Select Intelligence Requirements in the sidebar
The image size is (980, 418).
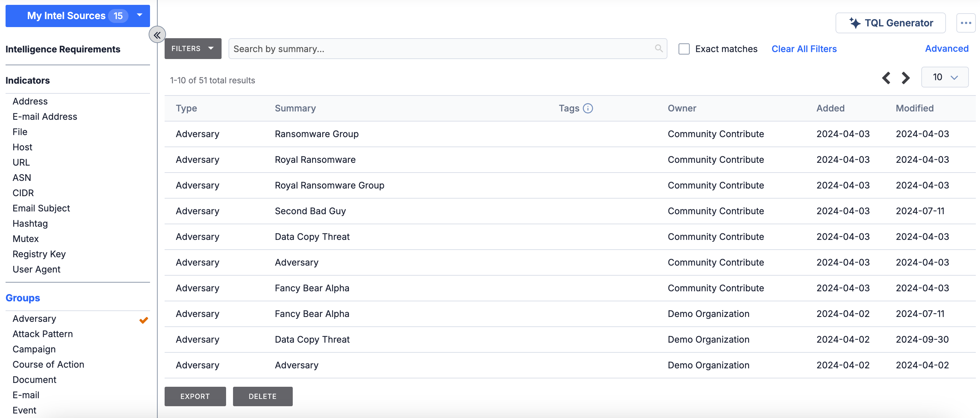tap(63, 49)
